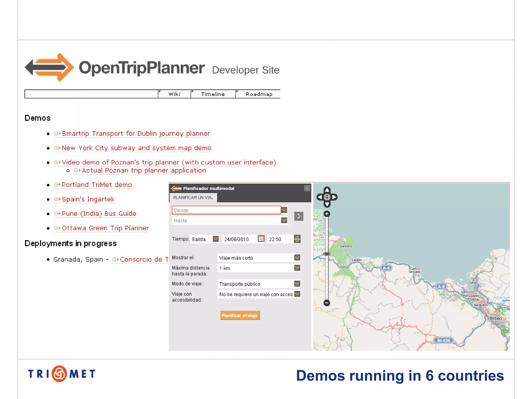Open the Timeline tab
This screenshot has width=532, height=399.
point(213,94)
